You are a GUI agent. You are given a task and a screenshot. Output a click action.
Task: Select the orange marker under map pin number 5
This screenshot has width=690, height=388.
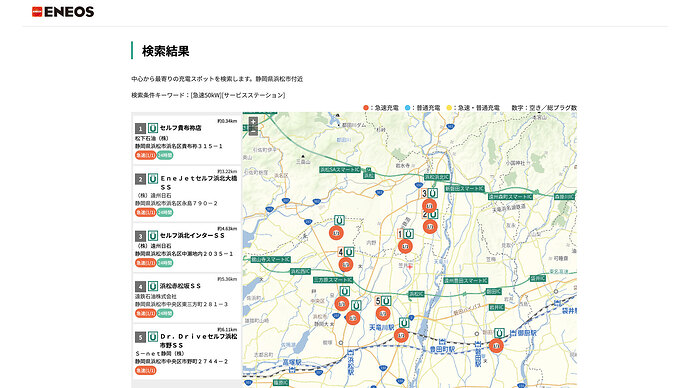click(383, 313)
